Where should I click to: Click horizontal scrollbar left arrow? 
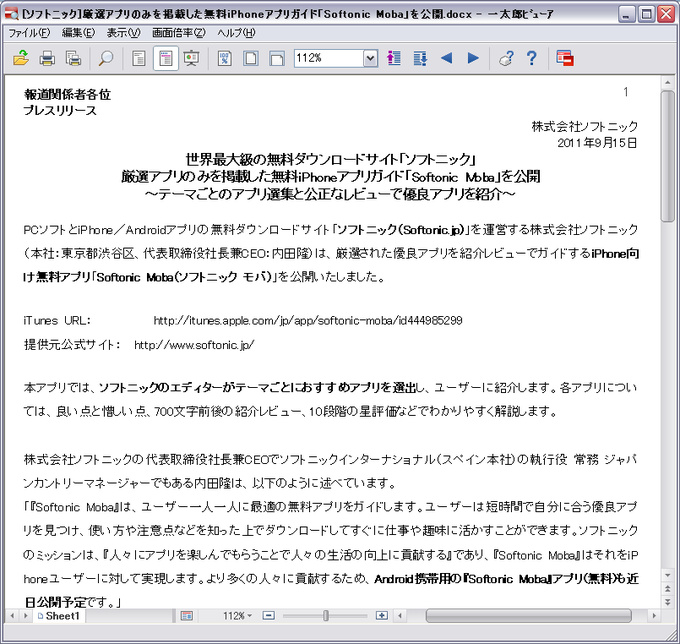pos(400,616)
